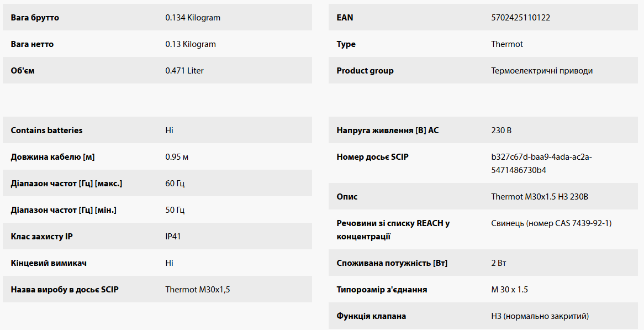Click the EAN number 5702425110122
Viewport: 644px width, 330px height.
pyautogui.click(x=520, y=18)
